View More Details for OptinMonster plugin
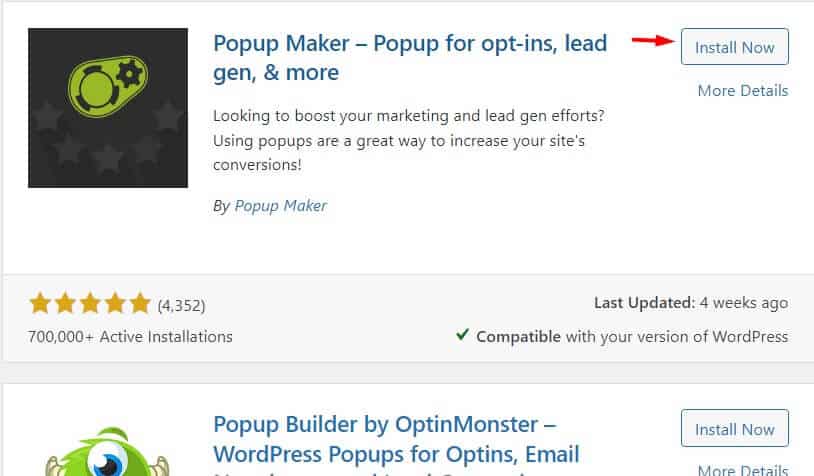 [743, 470]
